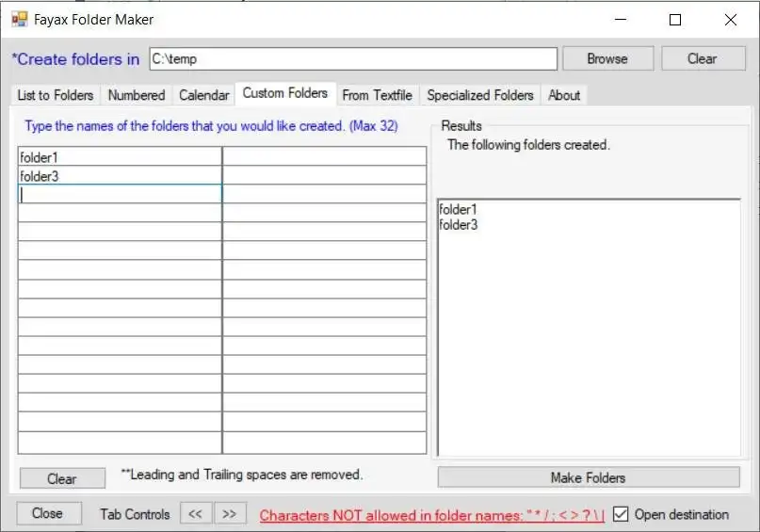The height and width of the screenshot is (532, 760).
Task: Click 'The following folders created.' text
Action: point(529,145)
